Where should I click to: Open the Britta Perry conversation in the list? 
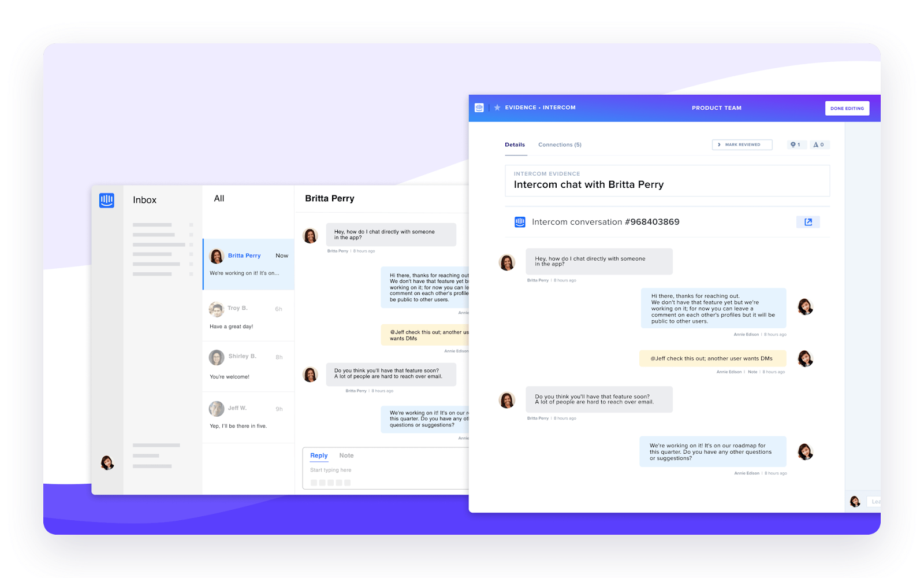249,264
